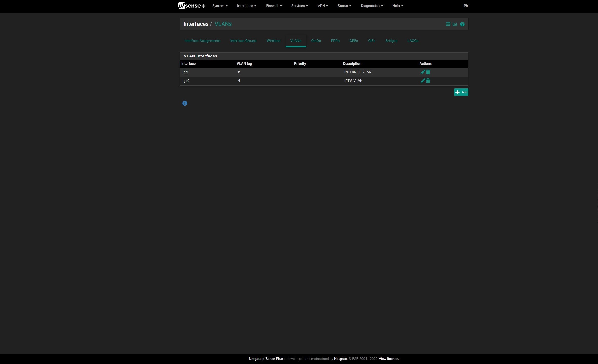The image size is (598, 364).
Task: Switch to the Bridges tab
Action: (x=391, y=41)
